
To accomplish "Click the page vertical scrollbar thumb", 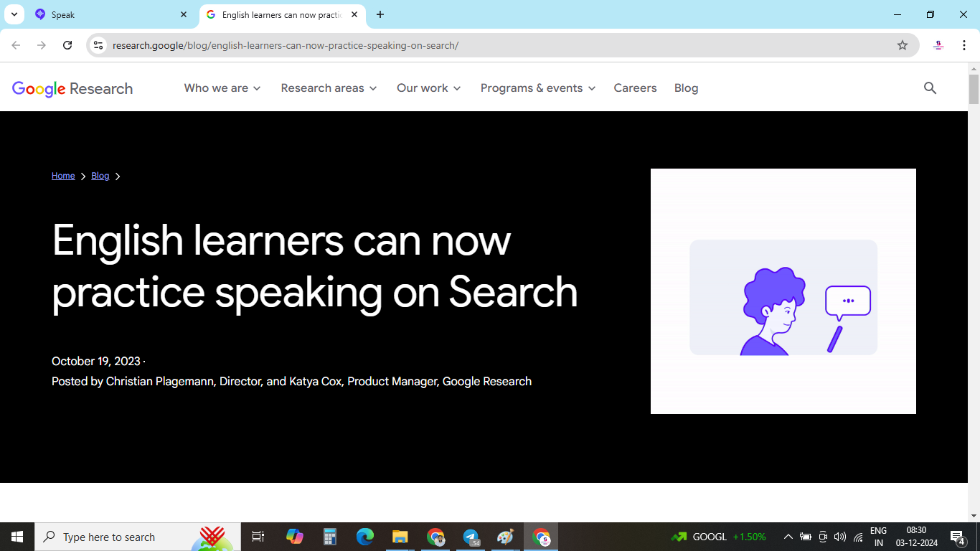I will [974, 89].
